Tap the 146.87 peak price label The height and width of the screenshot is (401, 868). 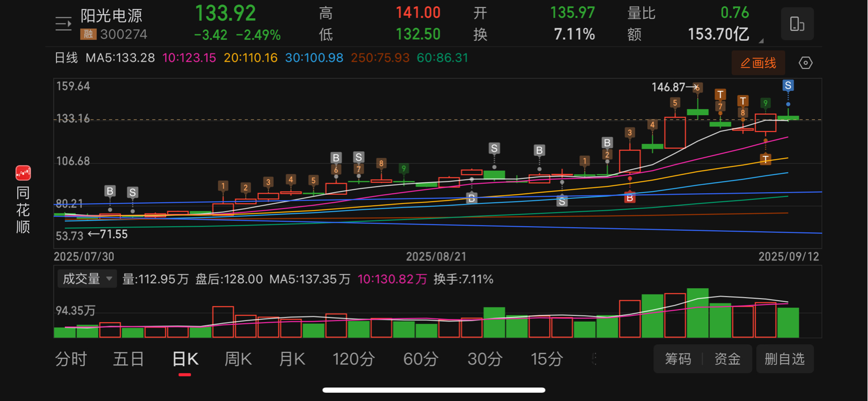tap(668, 87)
